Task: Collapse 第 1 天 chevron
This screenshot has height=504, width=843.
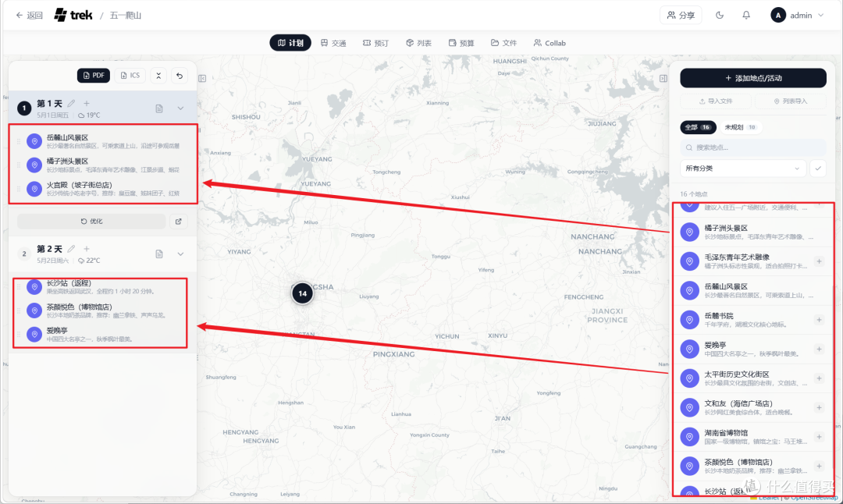Action: (180, 108)
